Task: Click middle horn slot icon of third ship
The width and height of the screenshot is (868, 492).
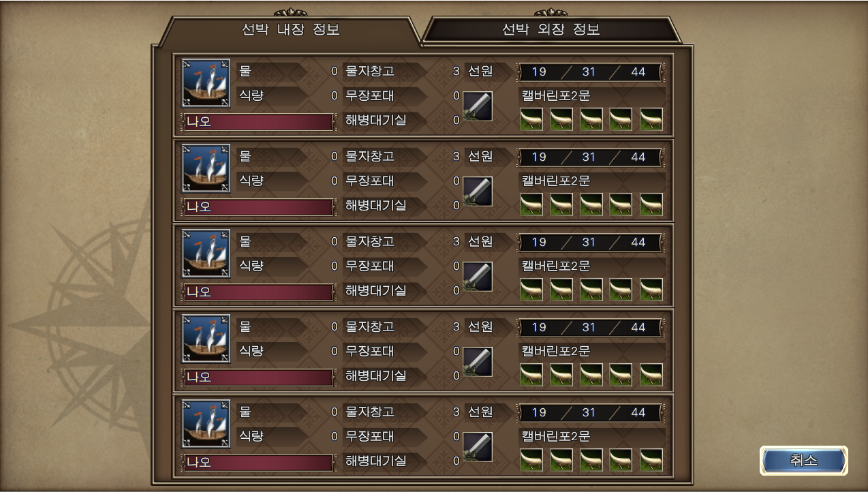Action: pos(591,290)
